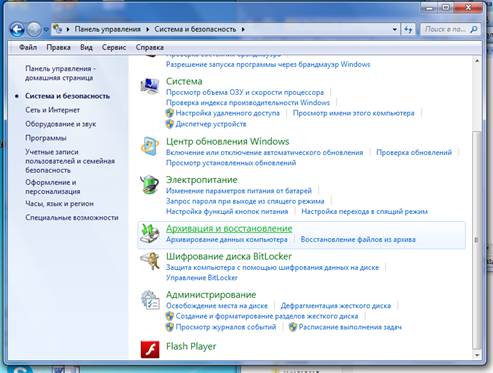Viewport: 493px width, 373px height.
Task: Click the search magnifier icon
Action: (x=474, y=29)
